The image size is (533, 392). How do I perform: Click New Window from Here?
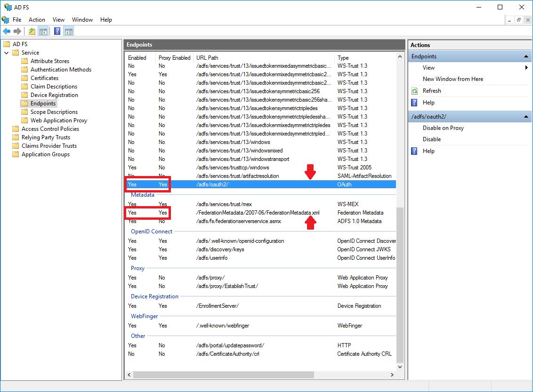[x=452, y=79]
